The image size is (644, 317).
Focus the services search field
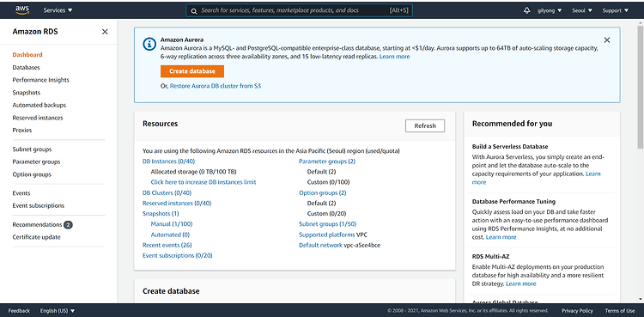(x=299, y=10)
